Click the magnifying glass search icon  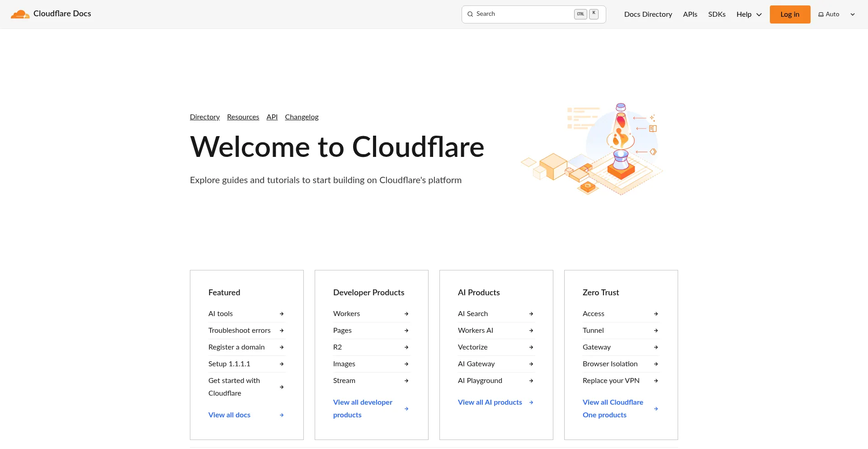pos(470,14)
